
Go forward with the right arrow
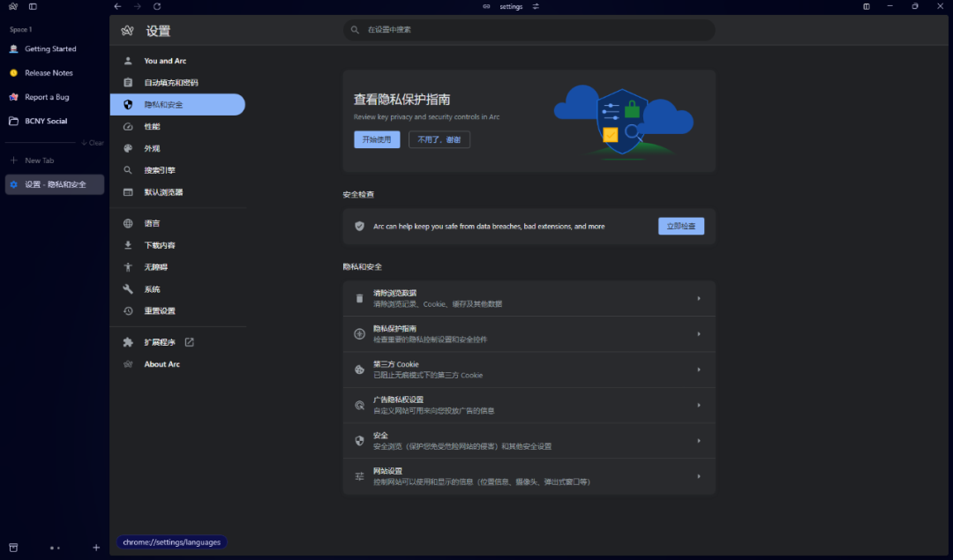pos(138,7)
